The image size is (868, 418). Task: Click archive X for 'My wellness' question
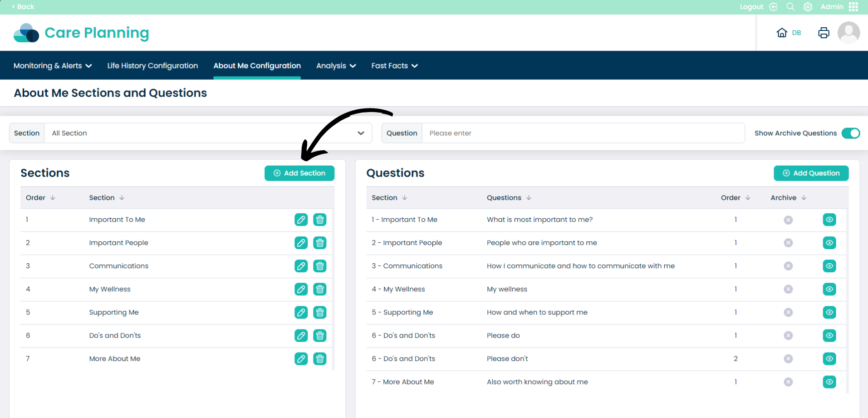(788, 289)
